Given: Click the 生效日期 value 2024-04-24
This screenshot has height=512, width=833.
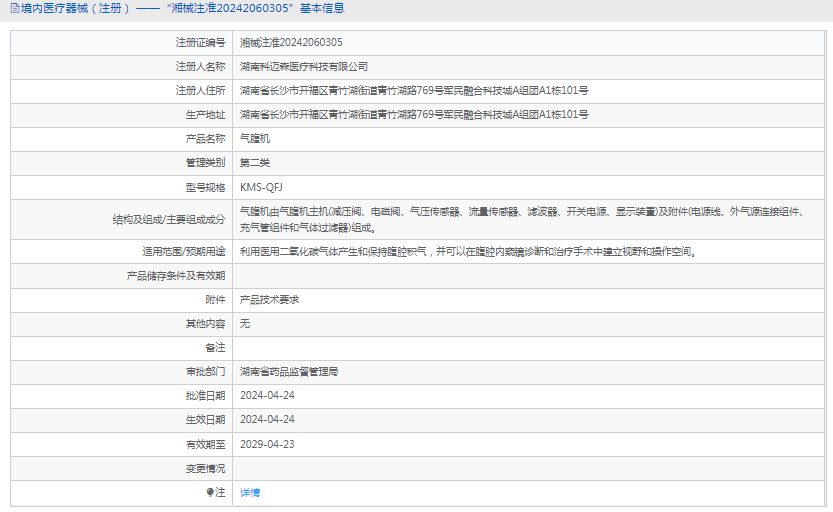Looking at the screenshot, I should pyautogui.click(x=267, y=419).
